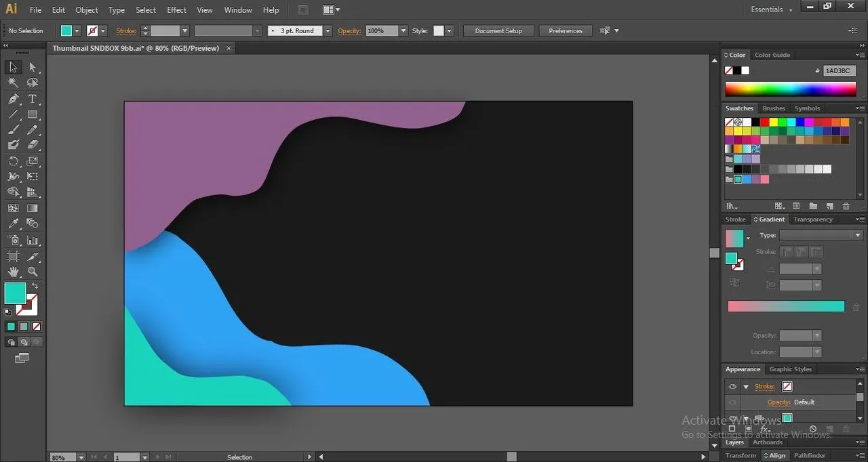Open the stroke color dropdown in the control bar
The height and width of the screenshot is (462, 868).
click(x=103, y=30)
